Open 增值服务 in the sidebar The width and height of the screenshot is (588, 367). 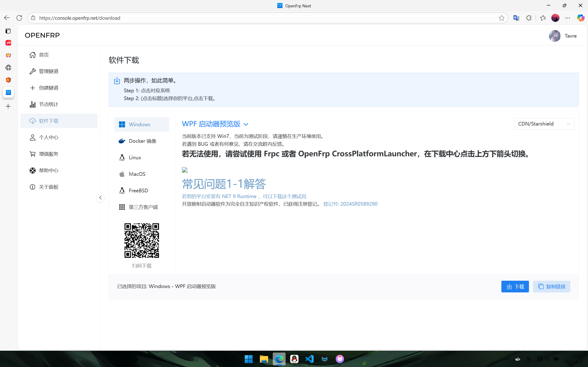pos(59,154)
